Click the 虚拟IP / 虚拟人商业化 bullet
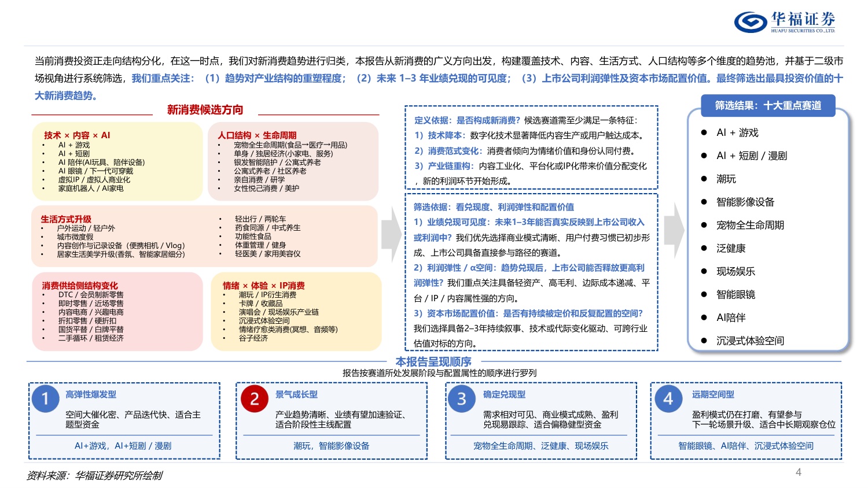Screen dimensions: 868x488 click(x=94, y=180)
